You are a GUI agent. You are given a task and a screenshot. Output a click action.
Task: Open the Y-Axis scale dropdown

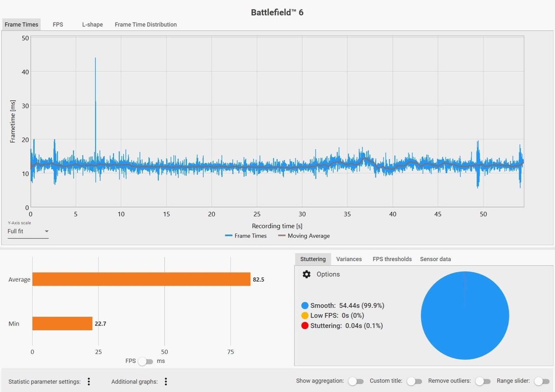tap(28, 231)
